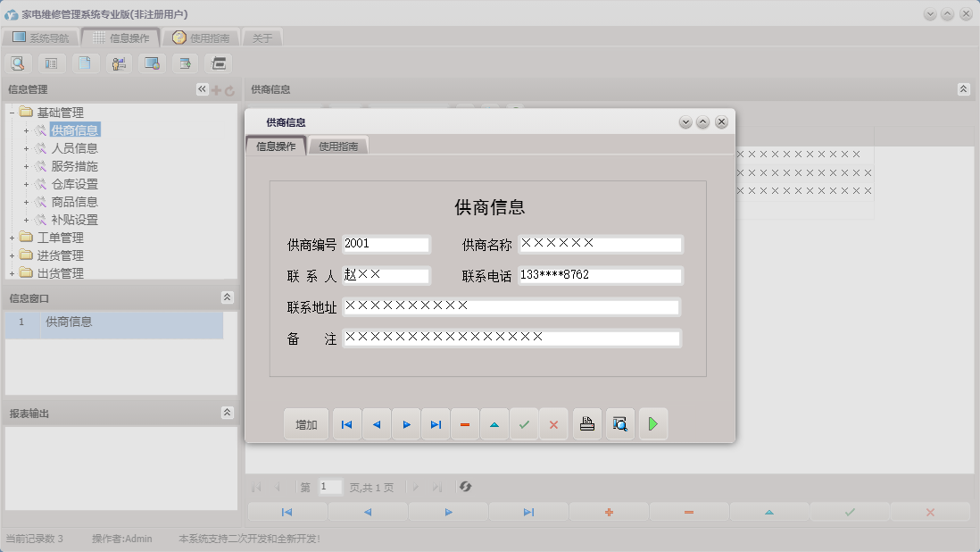Confirm changes with the green check button
Screen dimensions: 980x552
(524, 424)
